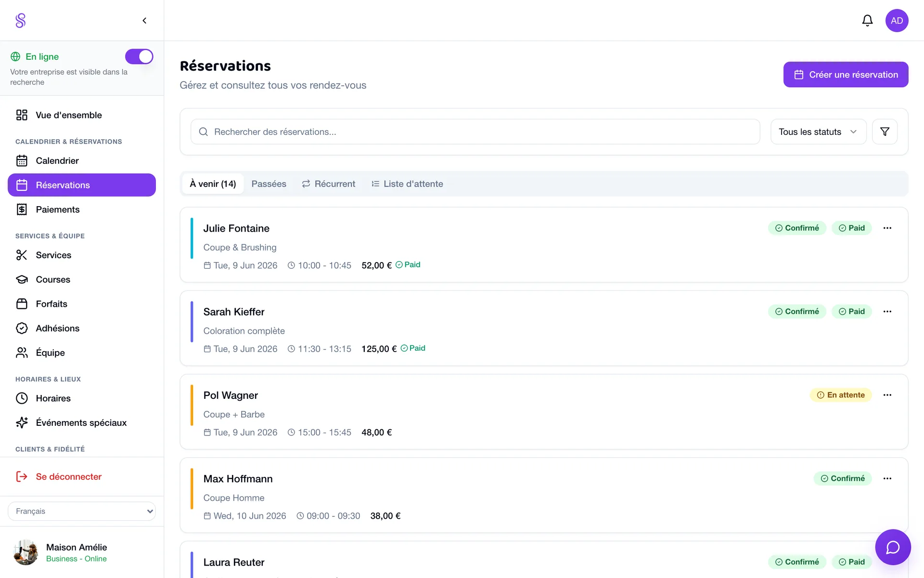Go to Vue d'ensemble in sidebar

pos(82,115)
